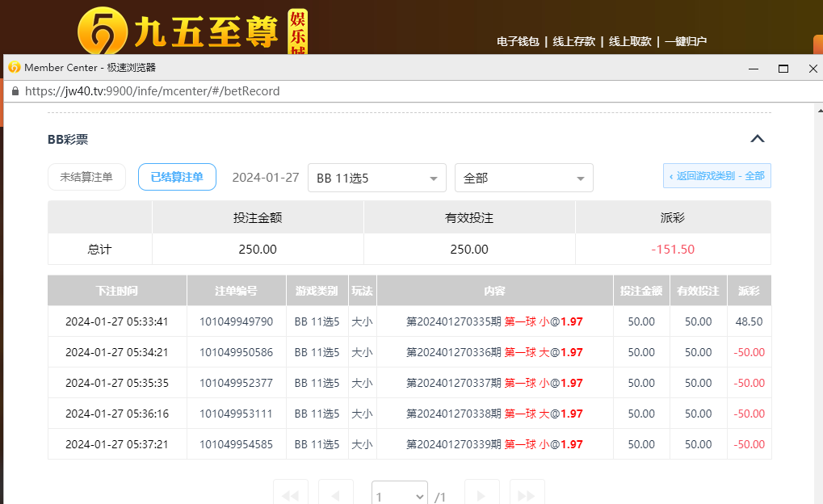This screenshot has width=823, height=504.
Task: Click the URL address bar field
Action: [323, 91]
